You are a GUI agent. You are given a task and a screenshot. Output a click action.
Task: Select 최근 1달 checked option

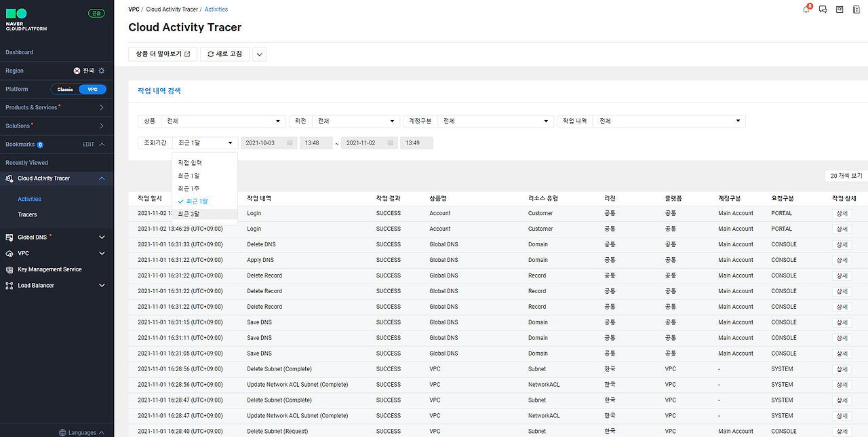205,202
